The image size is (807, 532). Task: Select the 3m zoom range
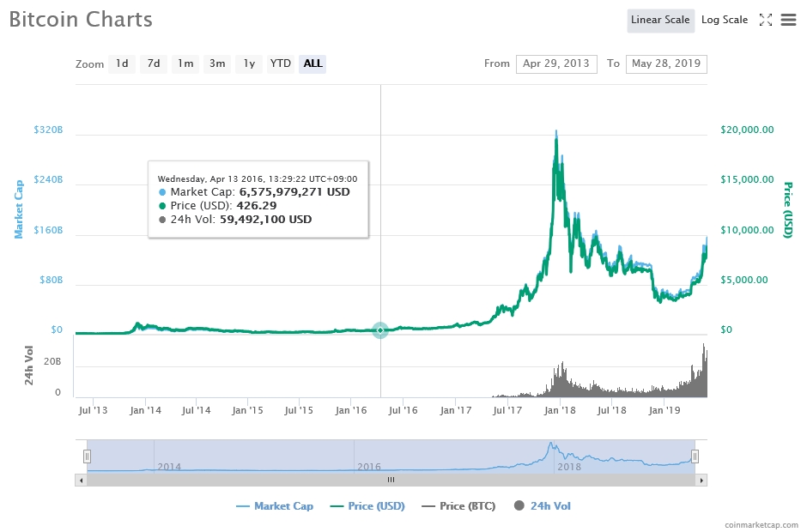pyautogui.click(x=217, y=63)
